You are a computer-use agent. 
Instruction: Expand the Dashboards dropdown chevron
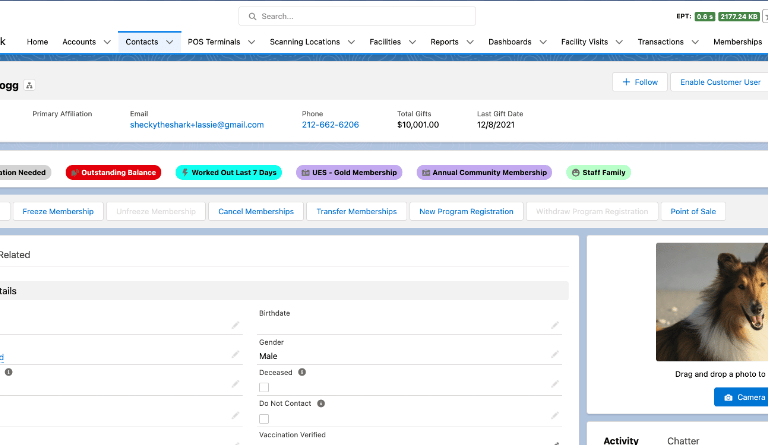pos(543,42)
